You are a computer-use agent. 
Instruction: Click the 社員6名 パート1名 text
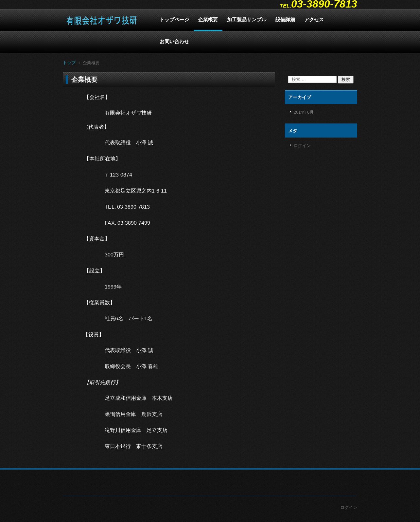pyautogui.click(x=129, y=319)
